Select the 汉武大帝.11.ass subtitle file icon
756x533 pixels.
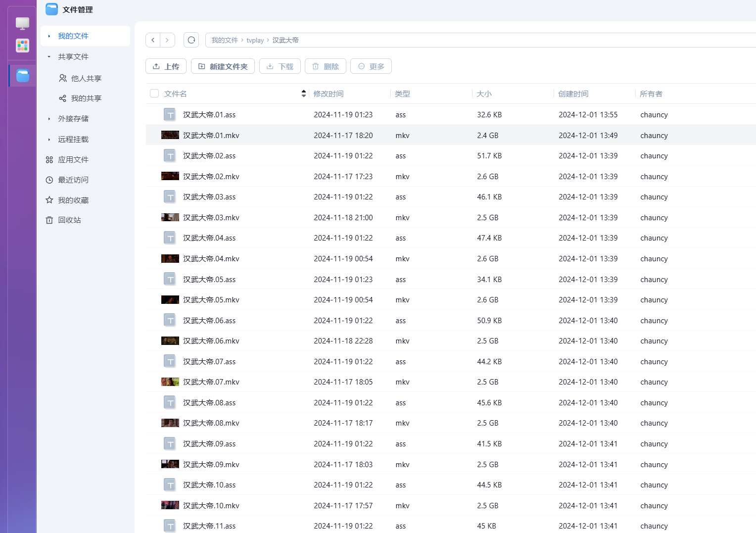(x=170, y=526)
